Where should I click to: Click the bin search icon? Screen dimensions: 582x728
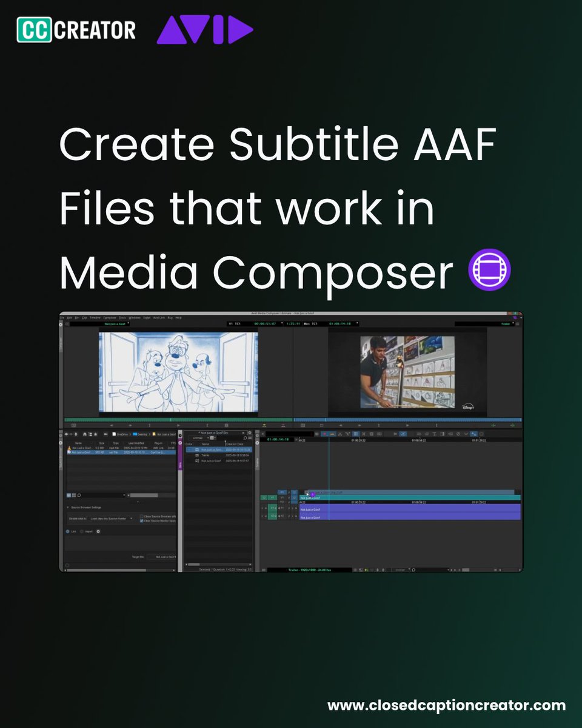pos(245,438)
